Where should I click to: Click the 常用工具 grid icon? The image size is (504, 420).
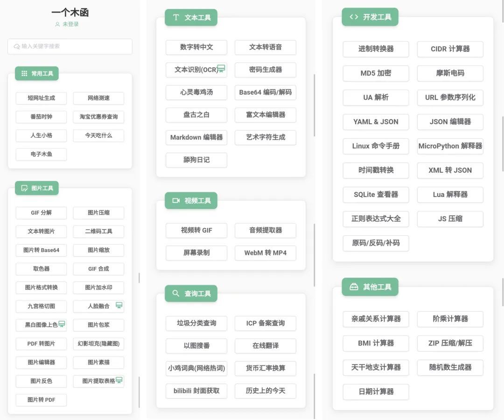point(24,74)
